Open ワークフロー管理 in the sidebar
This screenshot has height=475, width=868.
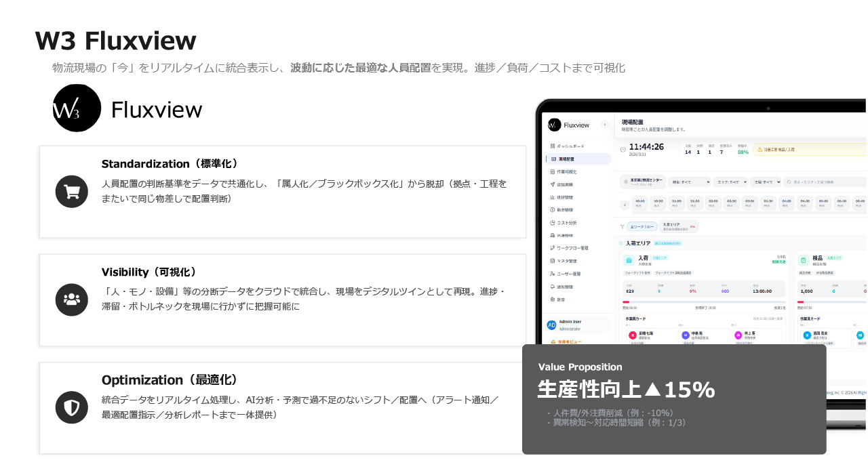pos(578,248)
